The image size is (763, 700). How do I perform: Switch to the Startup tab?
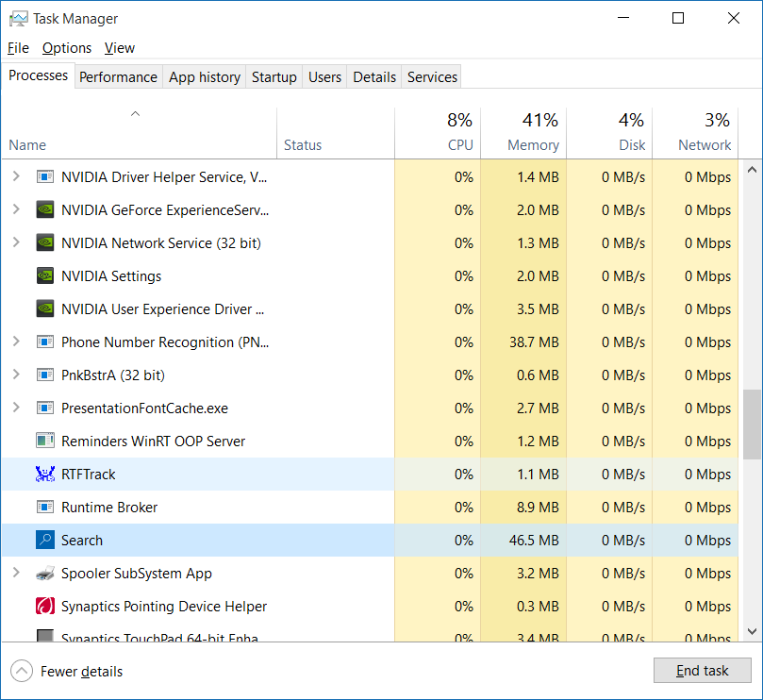[x=274, y=77]
